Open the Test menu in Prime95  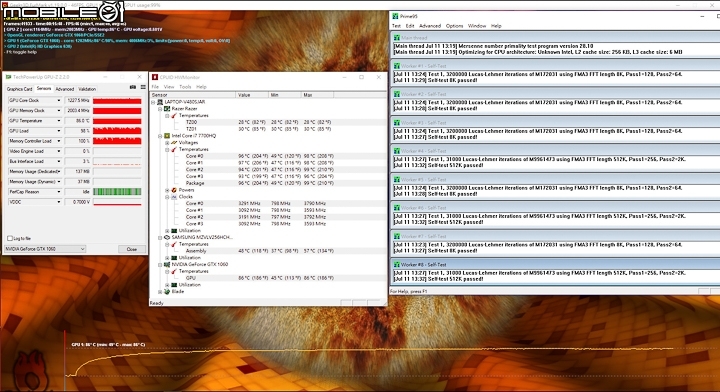[396, 26]
